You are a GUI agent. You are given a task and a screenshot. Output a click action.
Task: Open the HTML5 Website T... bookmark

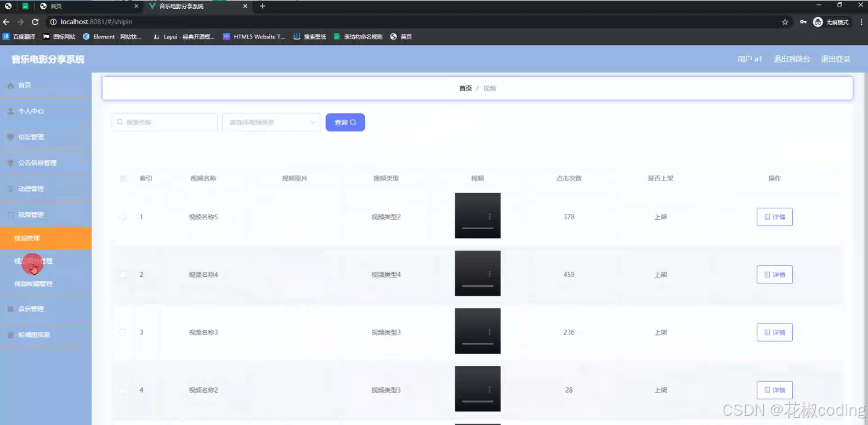pos(254,37)
